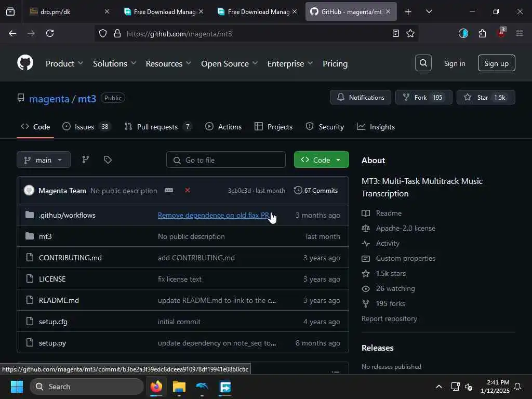Go back to previous page
The height and width of the screenshot is (399, 532).
pos(12,33)
